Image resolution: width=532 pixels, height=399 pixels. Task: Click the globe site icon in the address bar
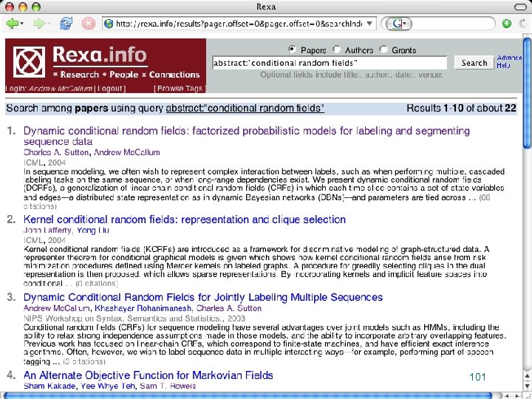109,24
